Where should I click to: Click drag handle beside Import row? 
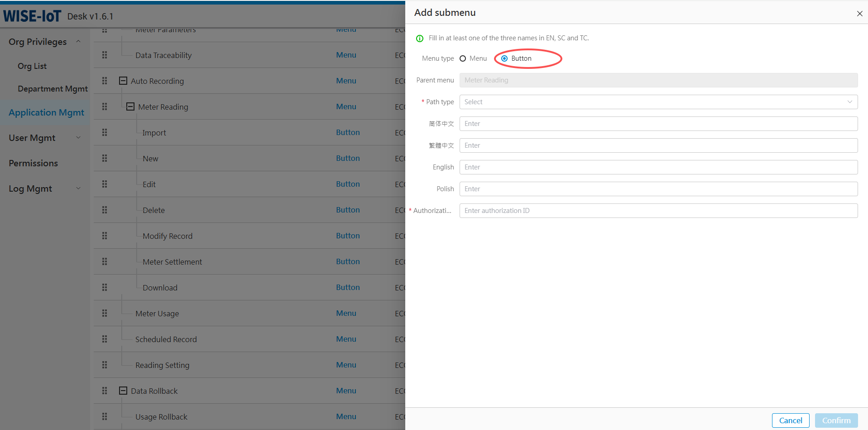pos(105,132)
